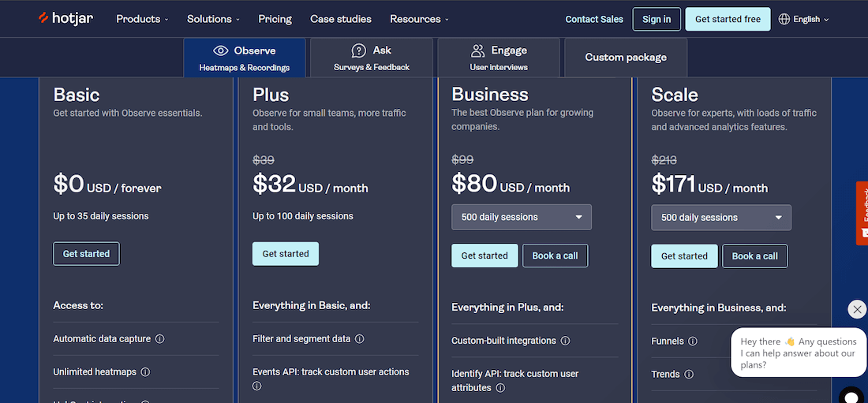
Task: Click the Contact Sales link
Action: pos(594,20)
